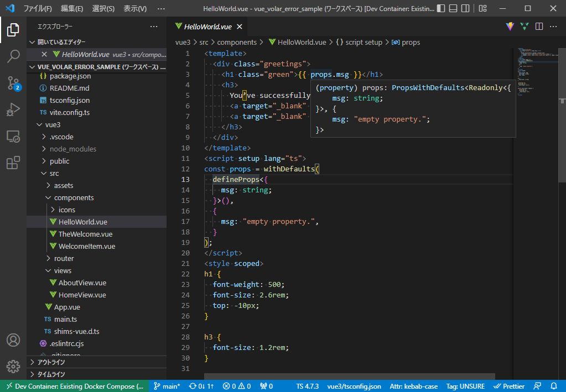Open the Run and Debug view

tap(13, 109)
